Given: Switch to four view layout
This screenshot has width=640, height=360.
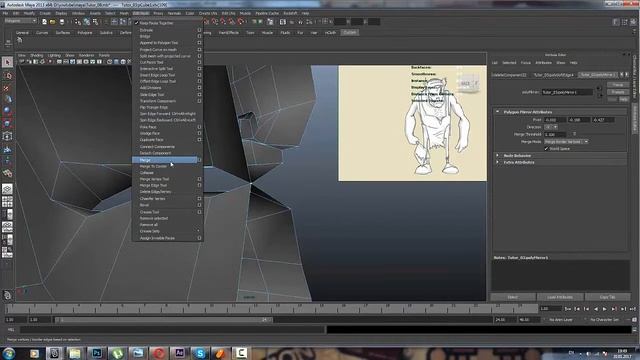Looking at the screenshot, I should click(x=7, y=202).
